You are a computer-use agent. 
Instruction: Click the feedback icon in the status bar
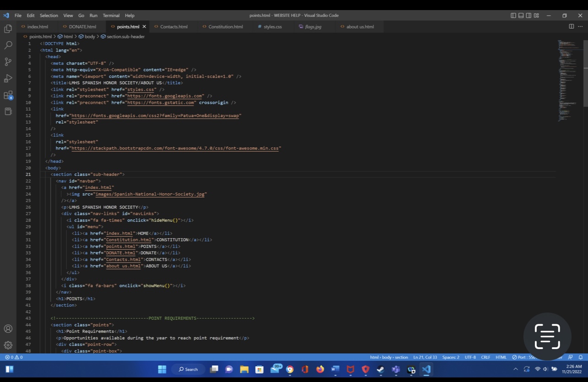click(571, 357)
